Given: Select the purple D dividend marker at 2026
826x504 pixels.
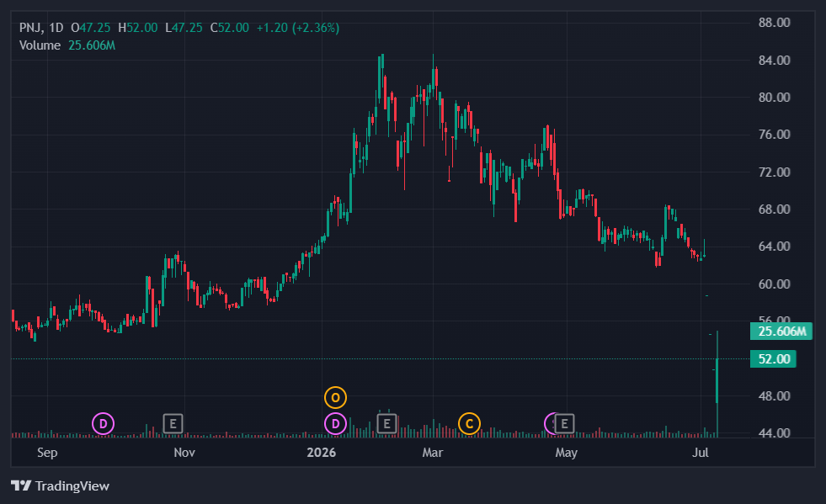Looking at the screenshot, I should coord(336,423).
